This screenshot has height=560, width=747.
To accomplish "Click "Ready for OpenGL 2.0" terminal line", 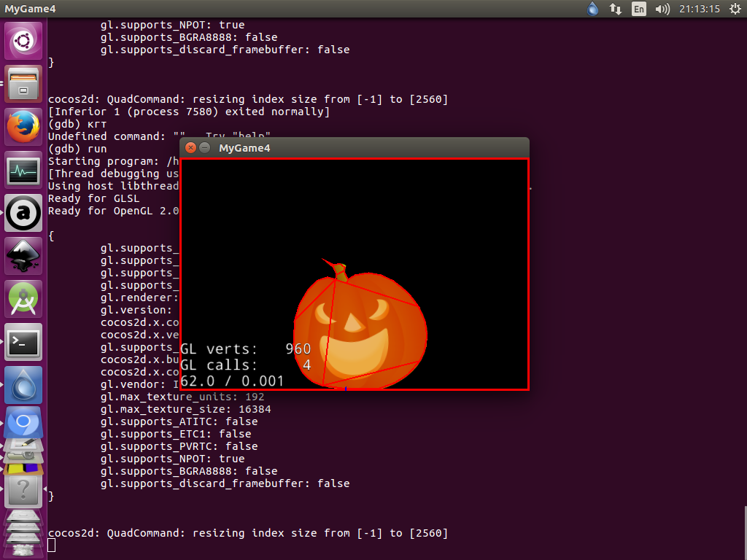I will [113, 211].
